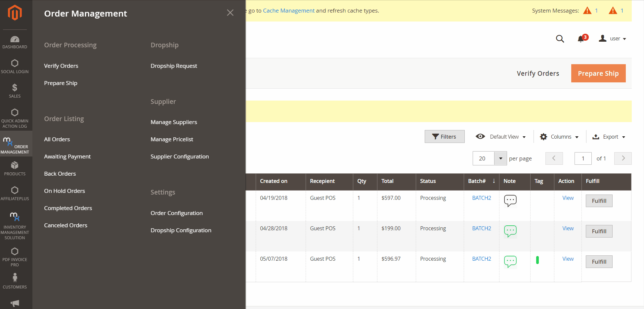Open the Export dropdown
The height and width of the screenshot is (309, 644).
tap(609, 137)
